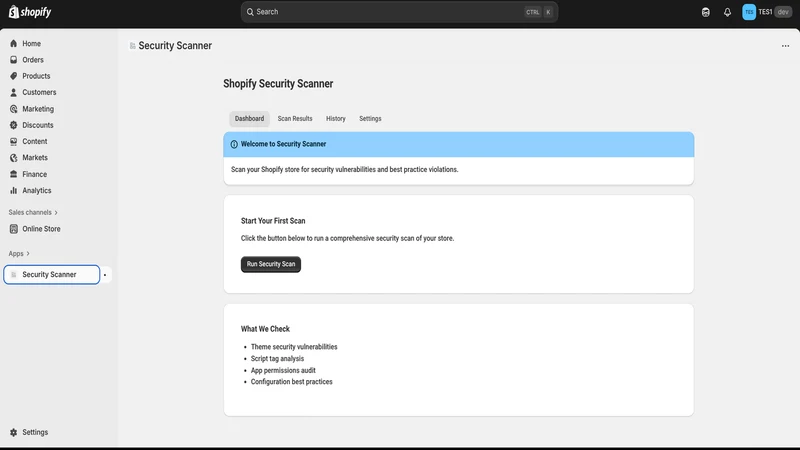This screenshot has width=800, height=450.
Task: Click the Home house icon
Action: coord(14,43)
